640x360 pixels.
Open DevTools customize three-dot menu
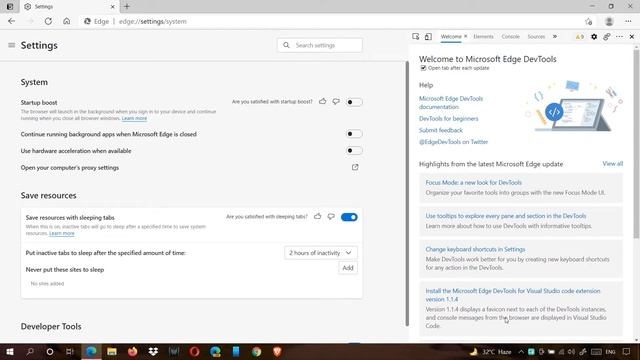[x=619, y=37]
